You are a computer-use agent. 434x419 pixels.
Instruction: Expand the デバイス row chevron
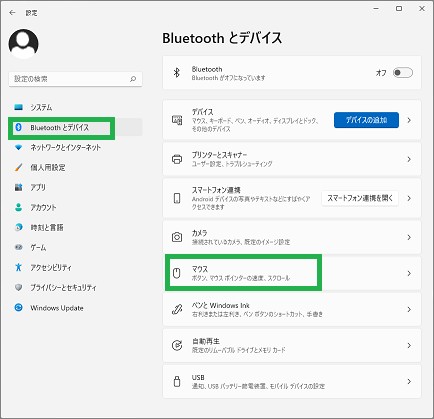coord(409,120)
